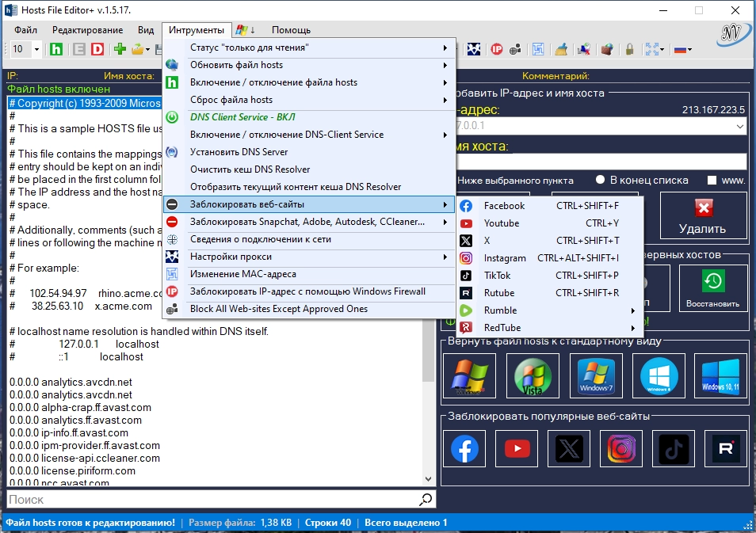Tick the www. checkbox
756x533 pixels.
(x=711, y=180)
